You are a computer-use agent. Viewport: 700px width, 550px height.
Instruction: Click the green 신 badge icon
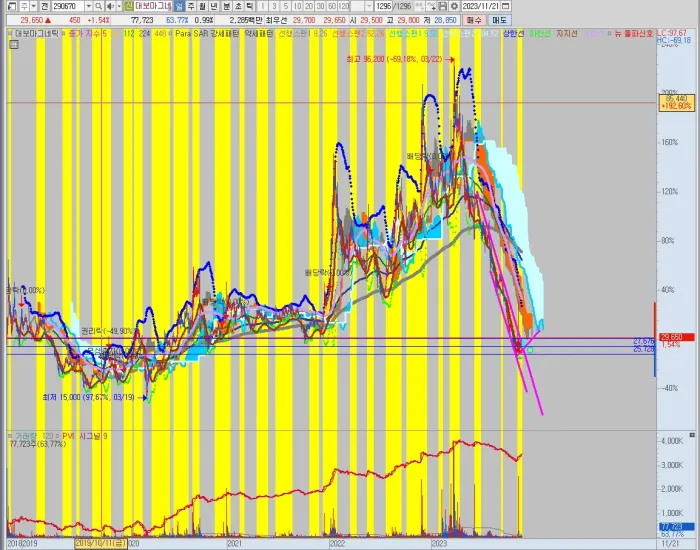129,6
